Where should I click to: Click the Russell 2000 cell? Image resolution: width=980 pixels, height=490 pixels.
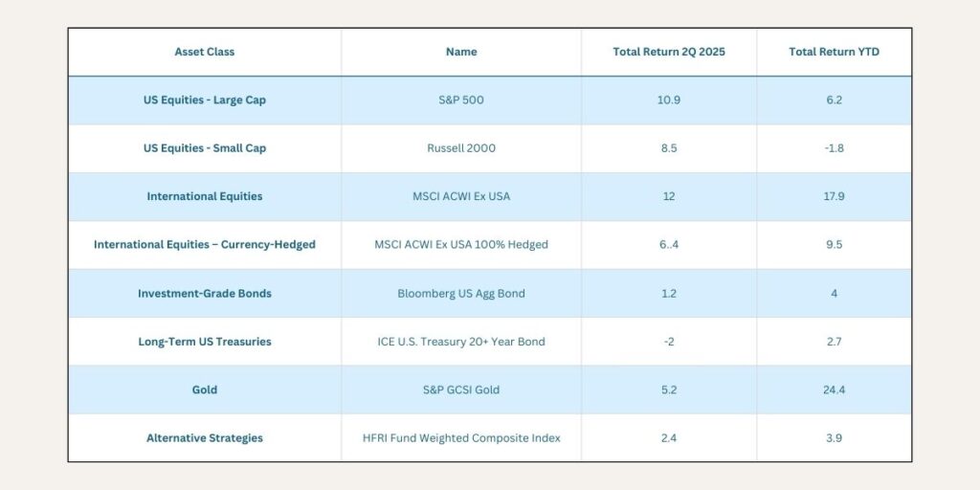[461, 148]
